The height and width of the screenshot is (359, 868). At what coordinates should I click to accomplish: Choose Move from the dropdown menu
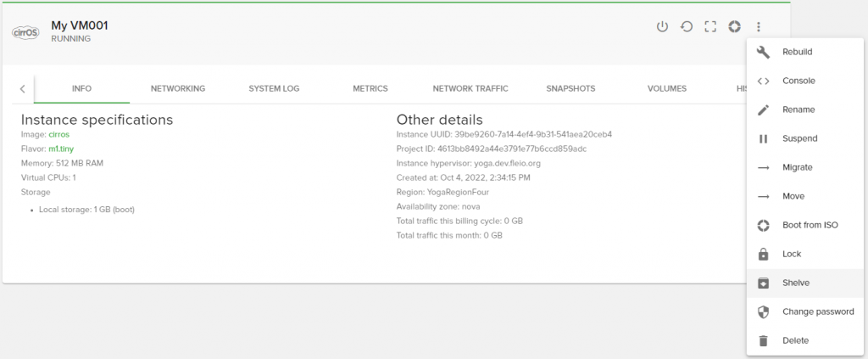point(805,196)
